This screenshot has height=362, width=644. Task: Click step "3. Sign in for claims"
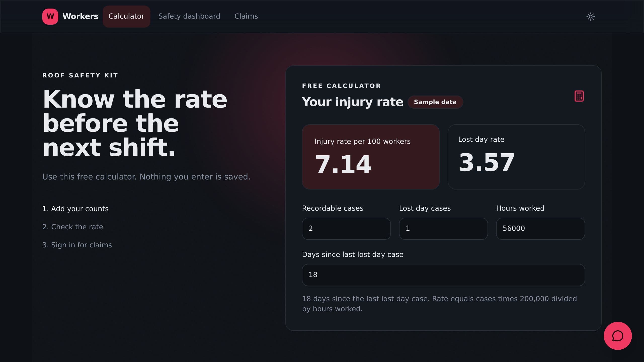pyautogui.click(x=77, y=245)
